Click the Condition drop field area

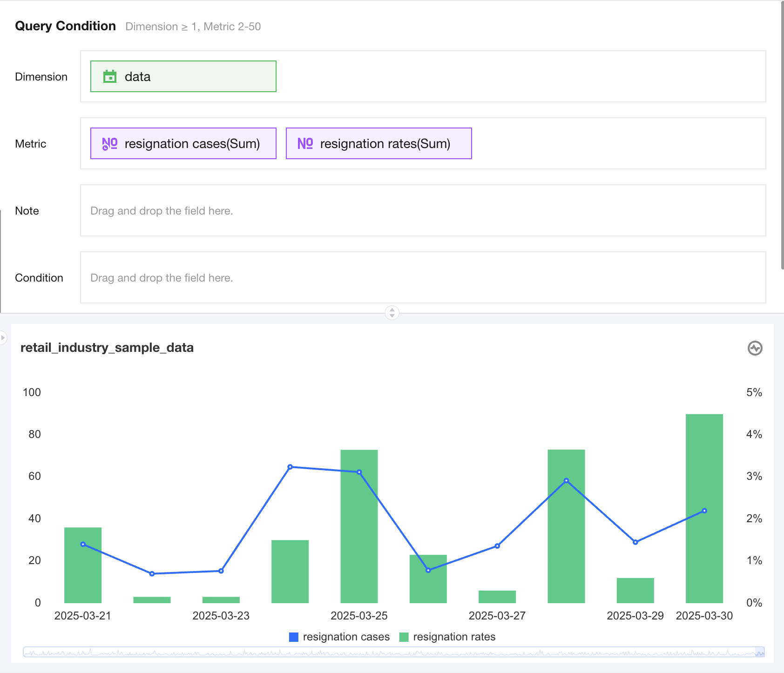tap(423, 278)
